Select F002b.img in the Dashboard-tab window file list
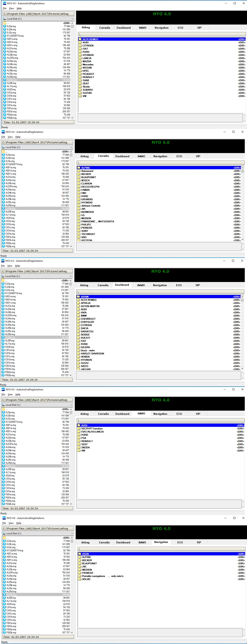Screen dimensions: 247x644 point(35,375)
